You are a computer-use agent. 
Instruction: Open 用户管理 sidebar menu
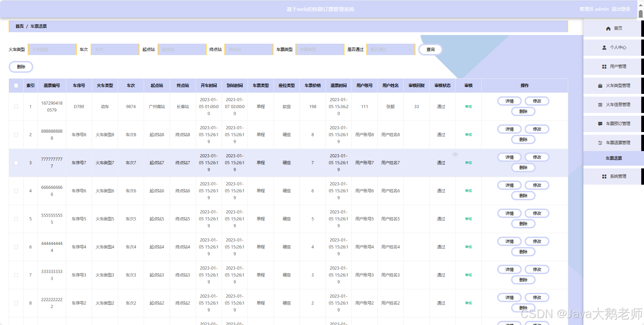click(614, 67)
